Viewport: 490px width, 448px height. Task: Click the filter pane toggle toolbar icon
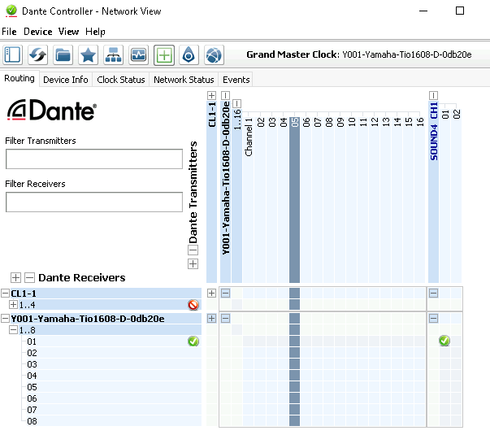click(x=13, y=55)
